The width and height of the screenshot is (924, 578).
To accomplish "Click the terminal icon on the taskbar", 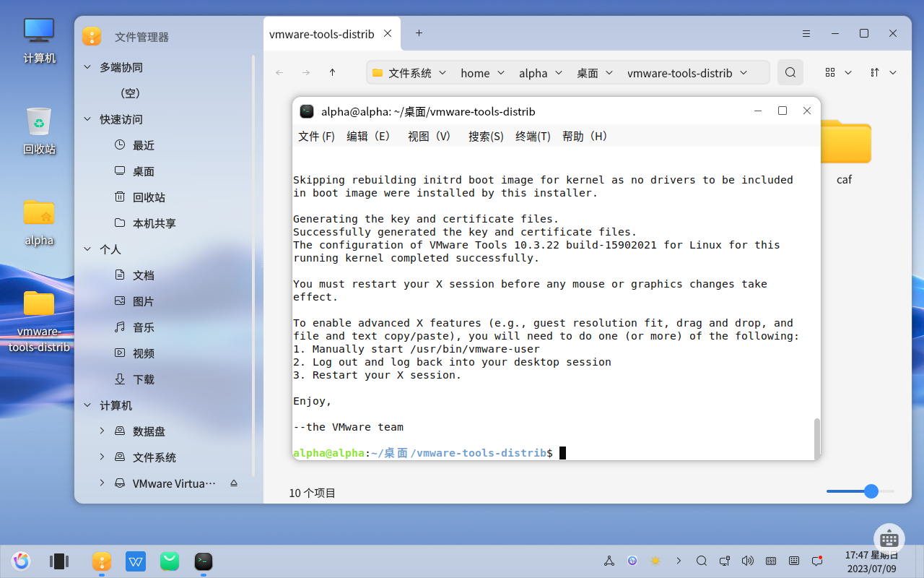I will coord(204,561).
